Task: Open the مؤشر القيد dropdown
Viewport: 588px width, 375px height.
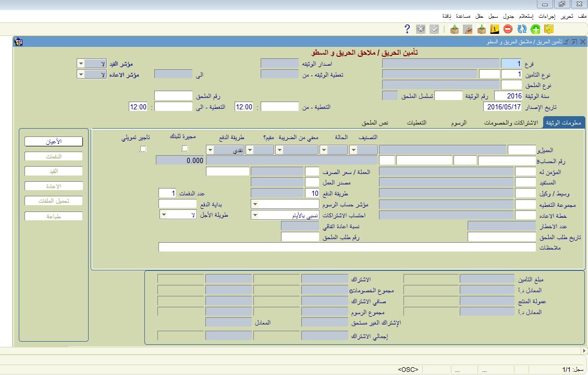Action: pyautogui.click(x=81, y=64)
